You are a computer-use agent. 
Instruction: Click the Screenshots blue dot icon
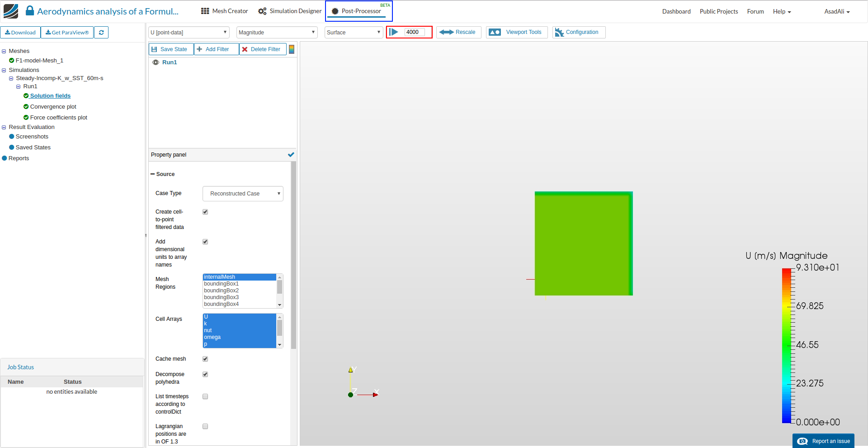point(12,137)
